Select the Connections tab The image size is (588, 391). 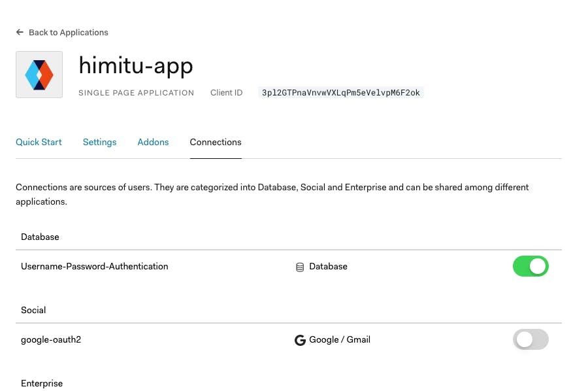coord(216,143)
